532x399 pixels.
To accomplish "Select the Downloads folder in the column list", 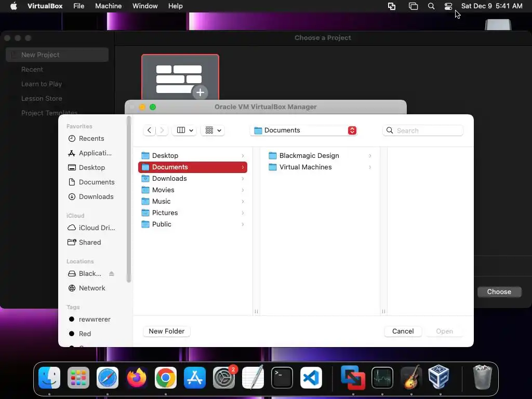I will click(x=193, y=179).
